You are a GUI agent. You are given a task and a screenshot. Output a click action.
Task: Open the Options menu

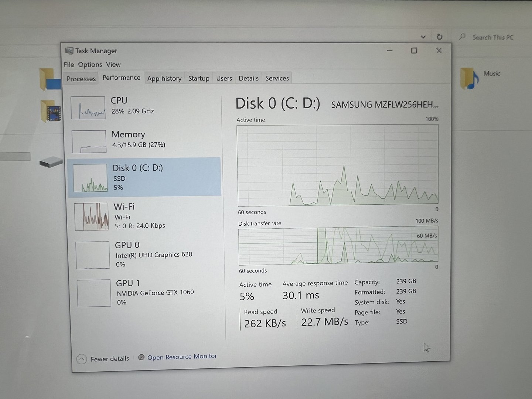tap(90, 65)
